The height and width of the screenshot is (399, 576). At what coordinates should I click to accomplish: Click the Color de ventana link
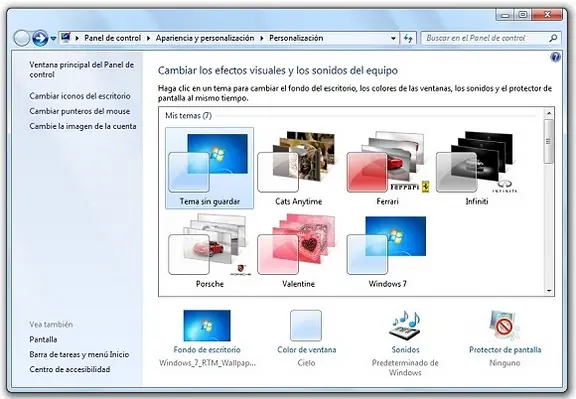(306, 350)
